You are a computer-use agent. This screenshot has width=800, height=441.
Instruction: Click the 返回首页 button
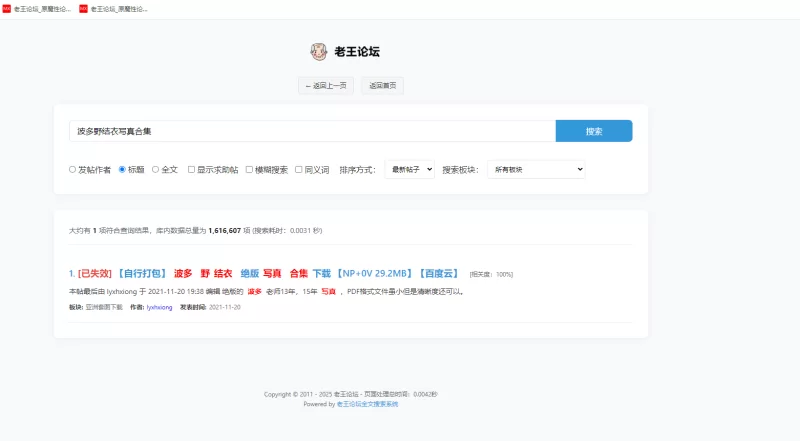click(382, 86)
